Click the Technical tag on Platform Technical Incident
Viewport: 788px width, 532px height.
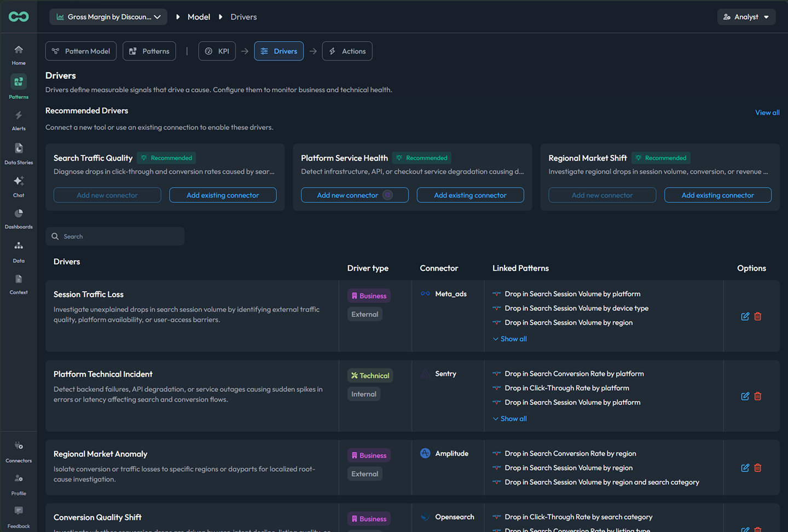point(370,375)
